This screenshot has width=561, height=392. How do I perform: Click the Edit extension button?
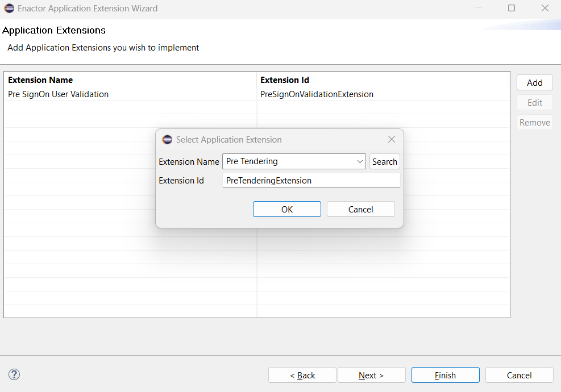tap(534, 103)
